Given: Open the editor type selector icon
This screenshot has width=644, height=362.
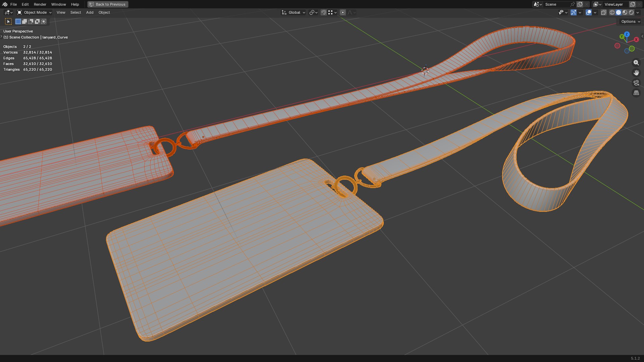Looking at the screenshot, I should click(8, 12).
